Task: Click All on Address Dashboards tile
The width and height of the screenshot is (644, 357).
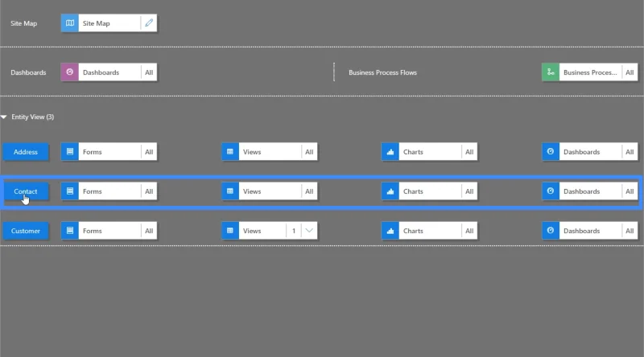Action: [630, 151]
